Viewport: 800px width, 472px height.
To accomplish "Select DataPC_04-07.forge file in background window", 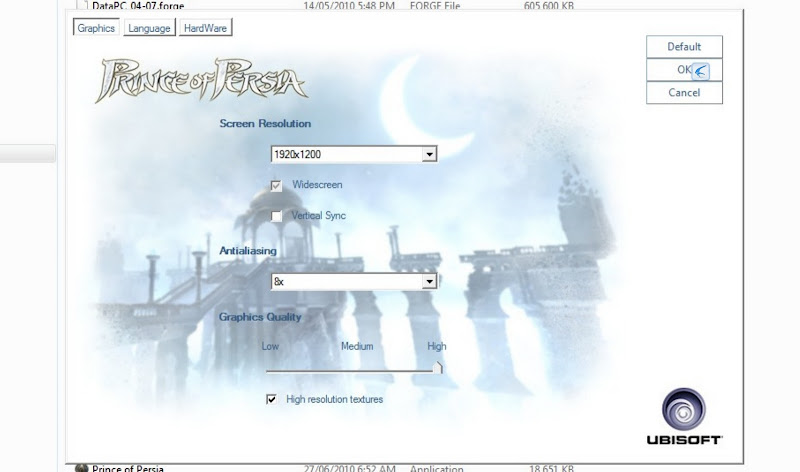I will 138,6.
